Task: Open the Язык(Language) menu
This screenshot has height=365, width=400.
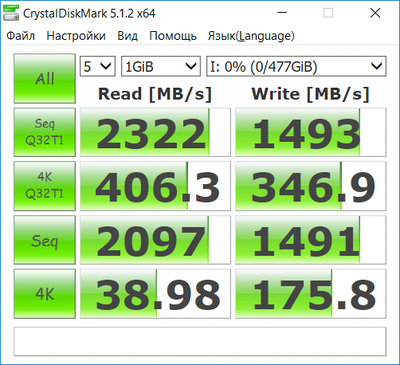Action: tap(251, 36)
